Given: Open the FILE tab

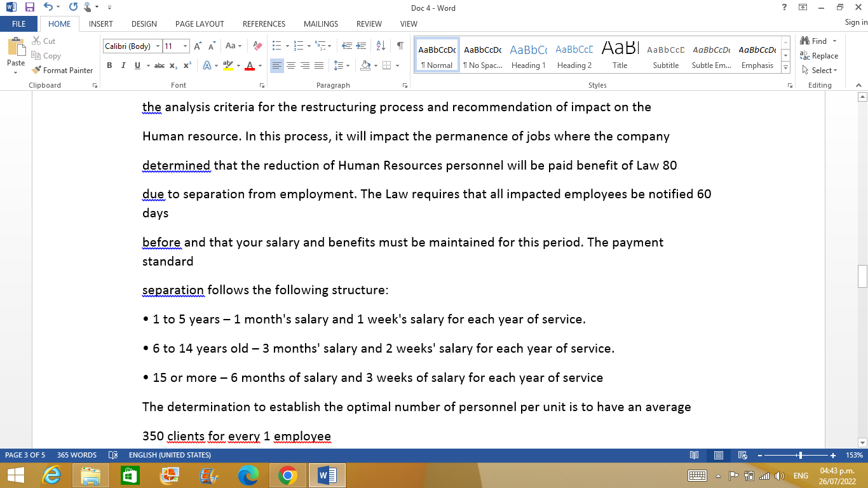Looking at the screenshot, I should [x=18, y=24].
